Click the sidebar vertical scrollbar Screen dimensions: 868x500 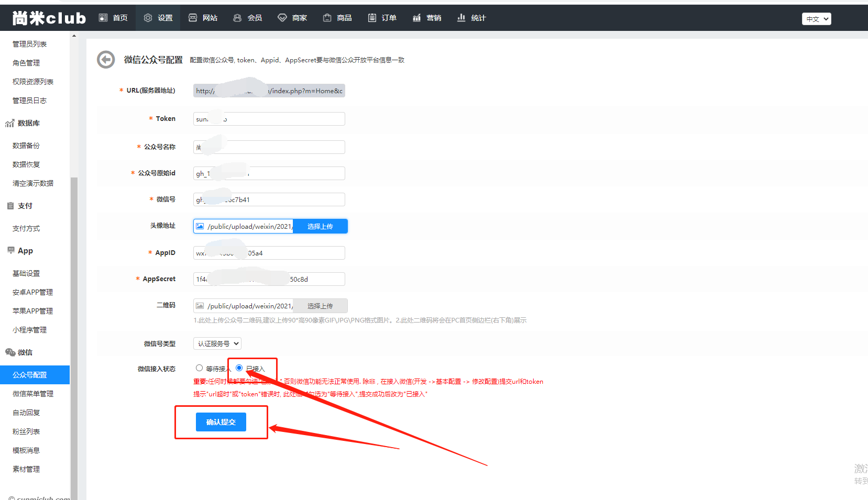tap(74, 314)
